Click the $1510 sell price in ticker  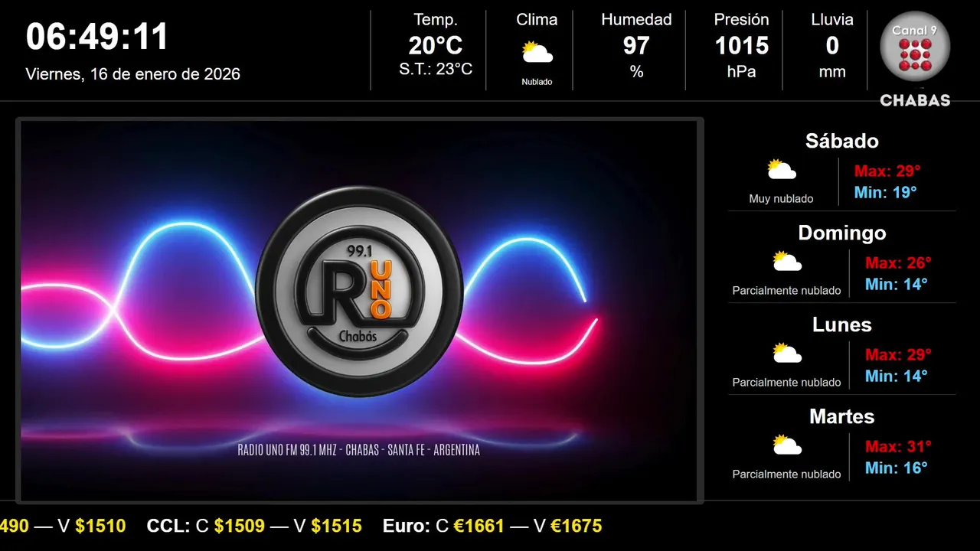click(100, 526)
